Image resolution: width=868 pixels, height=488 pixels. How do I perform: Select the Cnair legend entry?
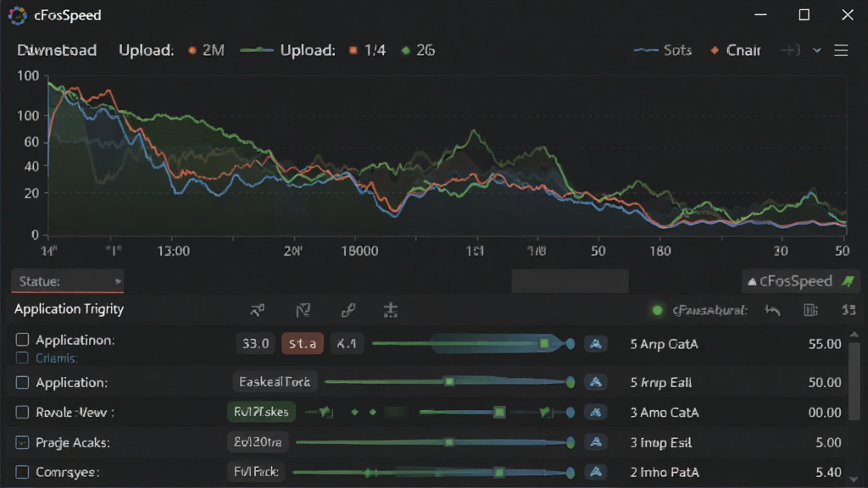click(x=737, y=50)
